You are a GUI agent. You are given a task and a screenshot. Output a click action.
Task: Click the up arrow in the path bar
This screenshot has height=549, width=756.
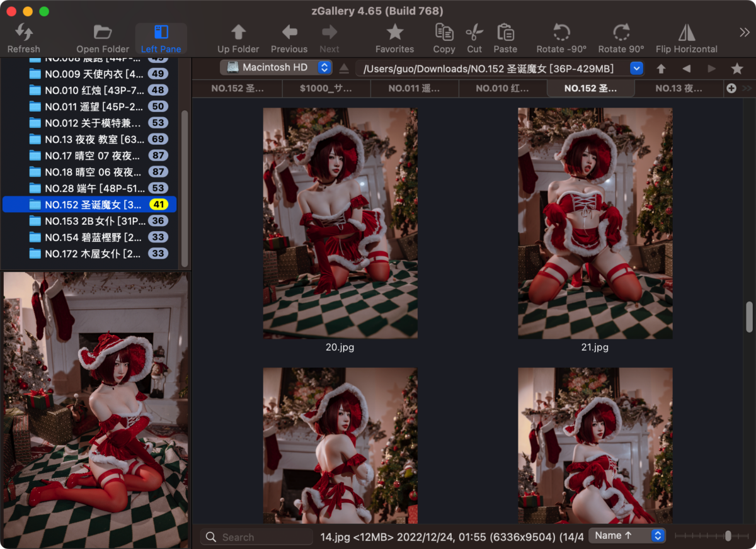(661, 69)
